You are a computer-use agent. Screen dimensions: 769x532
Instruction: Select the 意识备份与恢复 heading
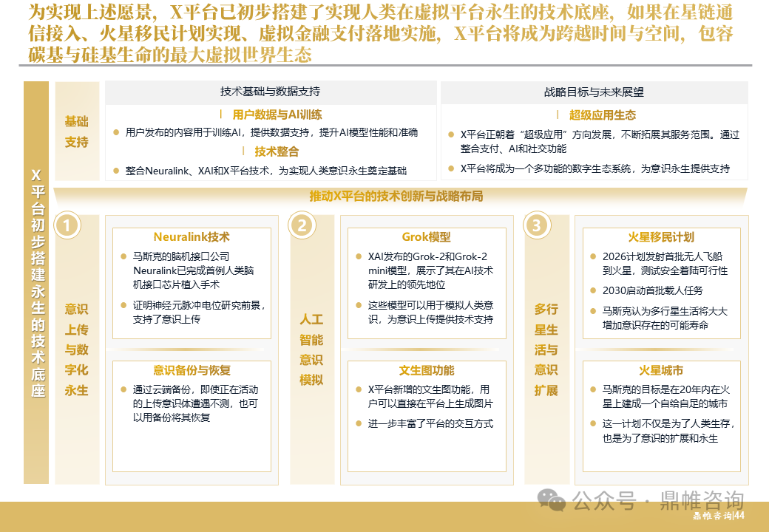(x=192, y=370)
